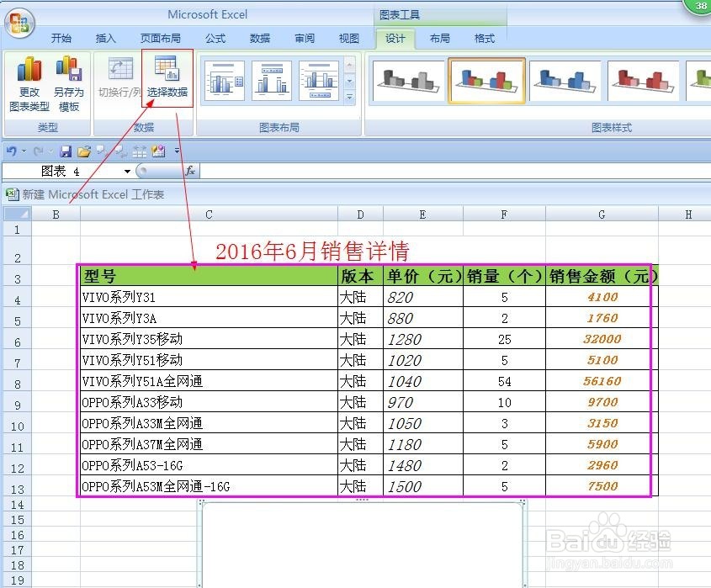This screenshot has width=711, height=588.
Task: Click Switch Row/Column (切换行/列)
Action: (119, 77)
